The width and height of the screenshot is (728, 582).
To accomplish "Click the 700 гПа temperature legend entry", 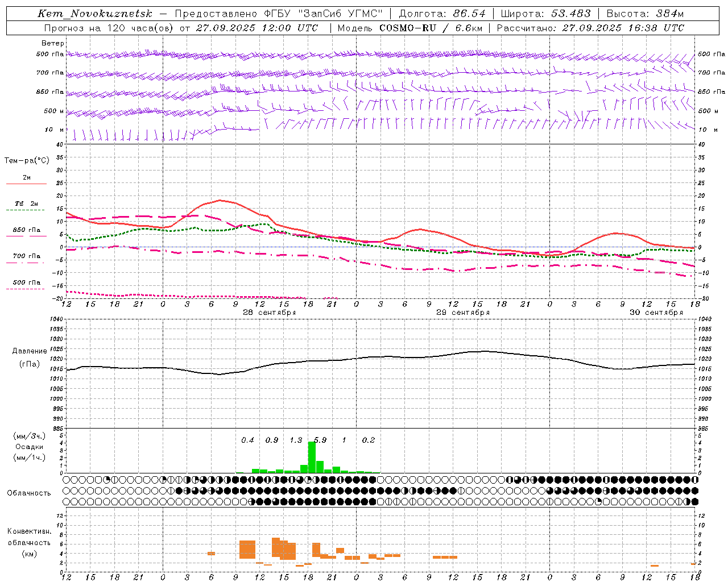I will (26, 256).
